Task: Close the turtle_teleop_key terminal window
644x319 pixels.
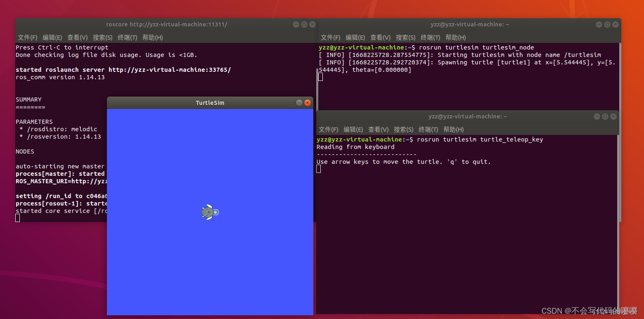Action: pos(613,116)
